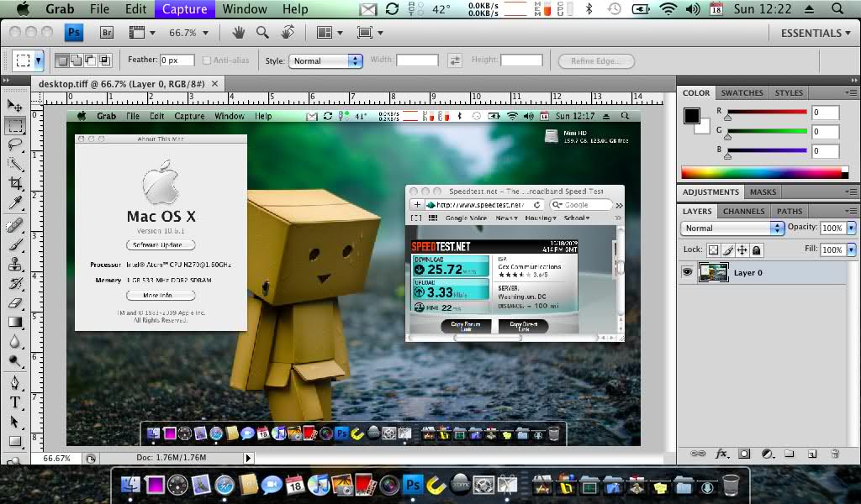Hide Layer 0 using the eye icon

pos(687,272)
